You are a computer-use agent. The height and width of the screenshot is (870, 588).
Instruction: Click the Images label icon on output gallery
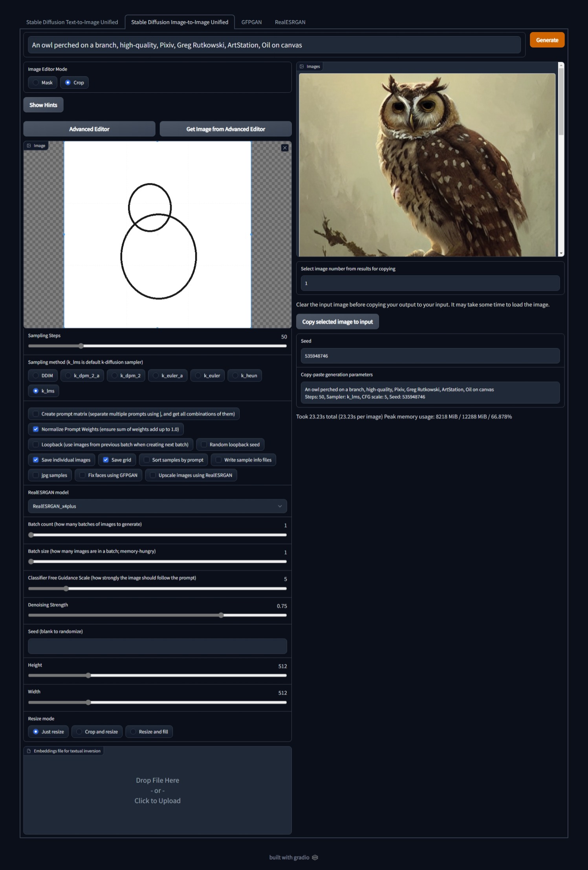point(302,66)
